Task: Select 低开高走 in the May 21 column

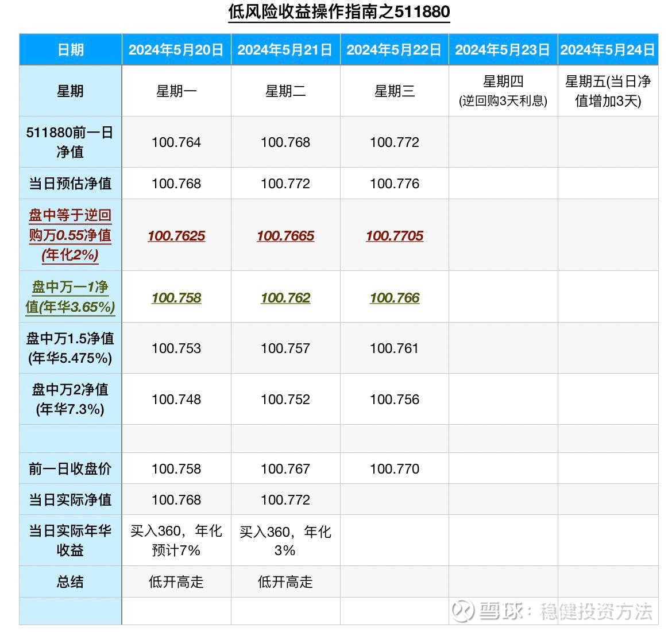Action: coord(285,581)
